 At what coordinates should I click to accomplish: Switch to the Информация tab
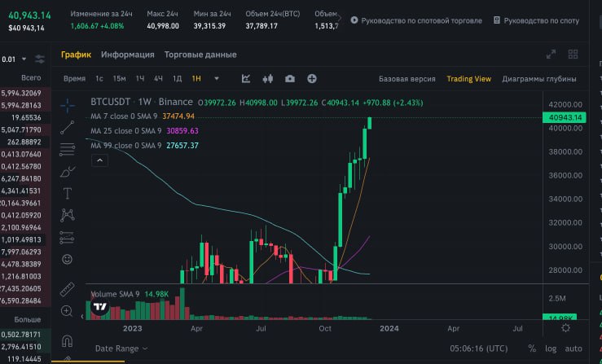(127, 55)
